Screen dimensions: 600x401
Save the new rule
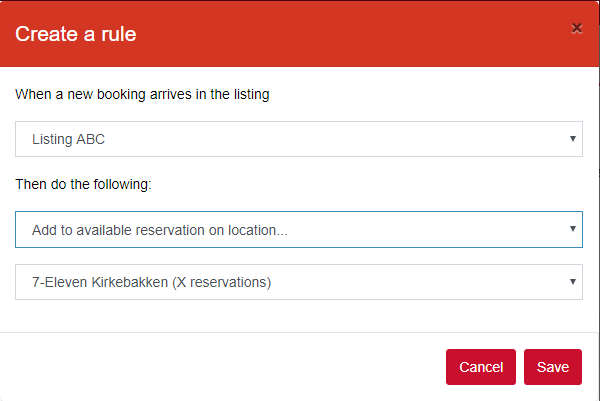pos(553,367)
